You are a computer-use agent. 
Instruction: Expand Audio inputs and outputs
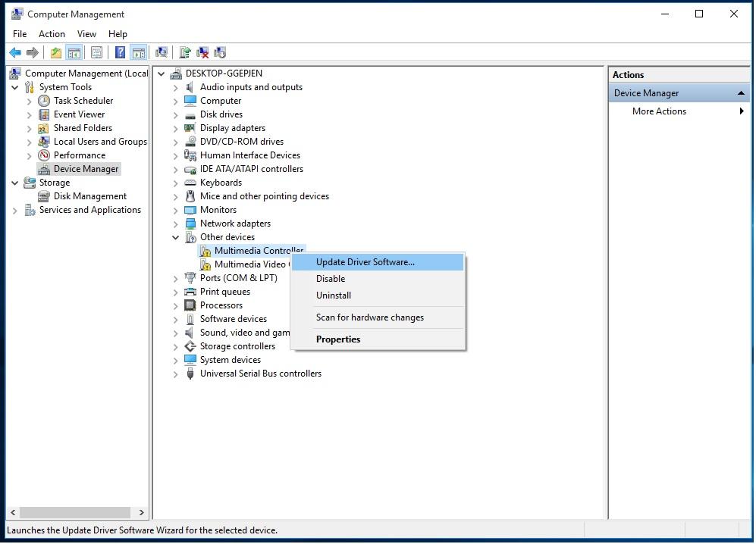175,88
